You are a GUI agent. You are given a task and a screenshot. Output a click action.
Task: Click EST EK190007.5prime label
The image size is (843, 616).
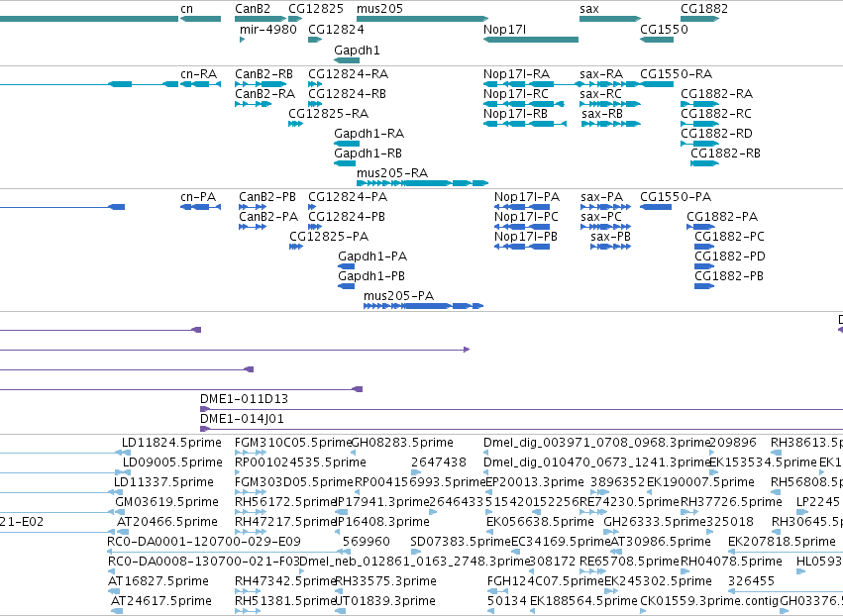pyautogui.click(x=700, y=482)
